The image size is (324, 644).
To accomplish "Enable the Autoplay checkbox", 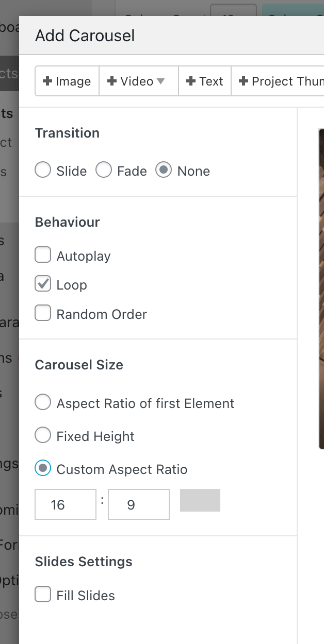I will [43, 255].
